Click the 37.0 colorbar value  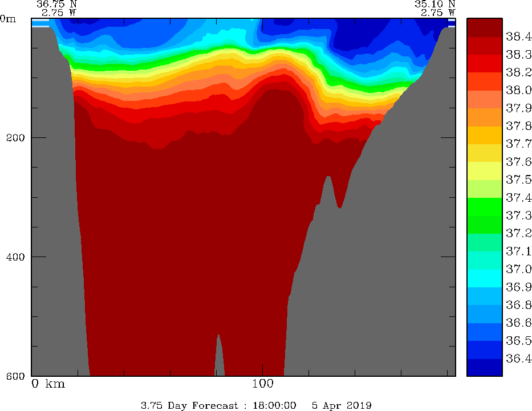point(518,269)
